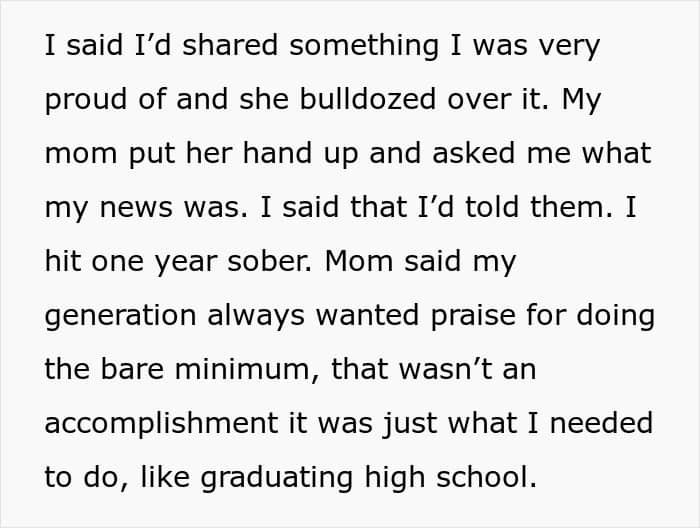
Task: Click the word "needed"
Action: (605, 424)
